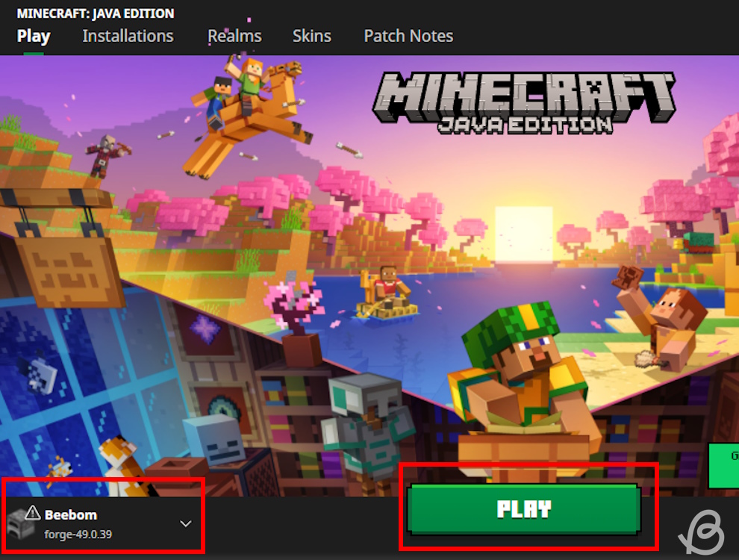739x560 pixels.
Task: Expand the installation selector chevron
Action: tap(185, 523)
